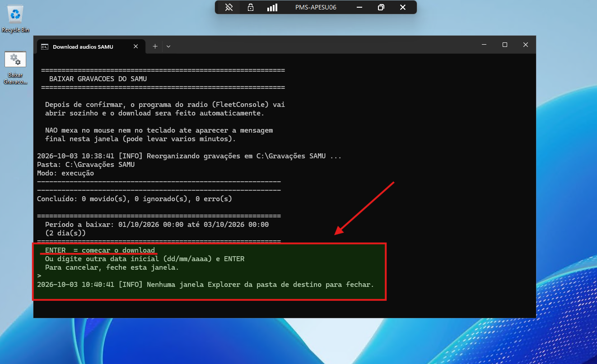The height and width of the screenshot is (364, 597).
Task: Click the lock icon in remote session bar
Action: [x=251, y=7]
